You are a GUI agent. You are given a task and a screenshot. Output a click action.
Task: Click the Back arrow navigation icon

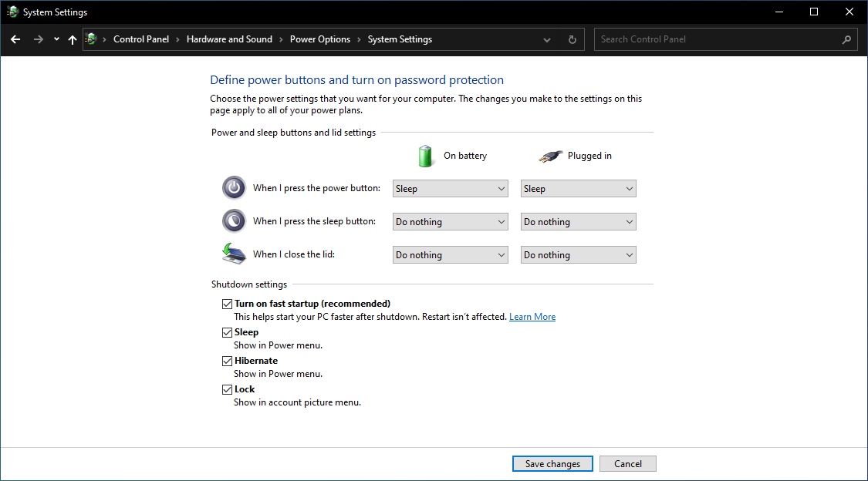click(15, 39)
